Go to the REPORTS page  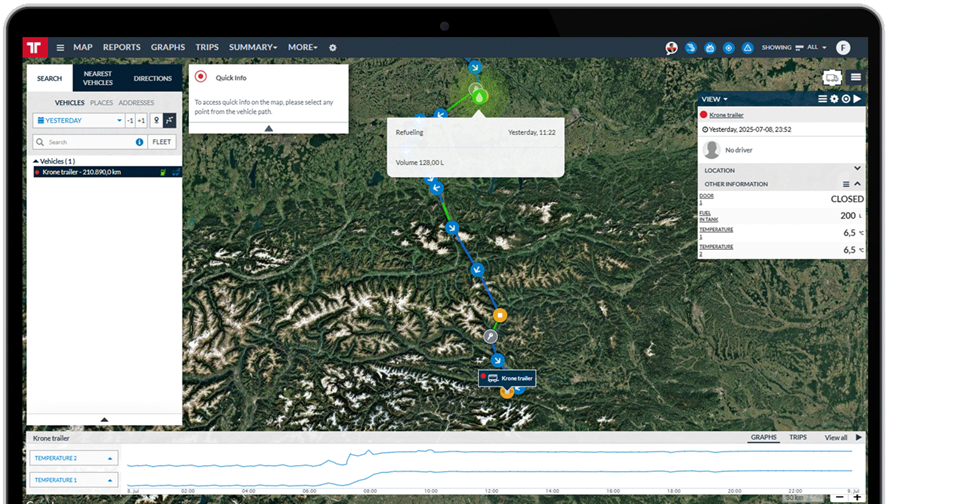coord(122,47)
